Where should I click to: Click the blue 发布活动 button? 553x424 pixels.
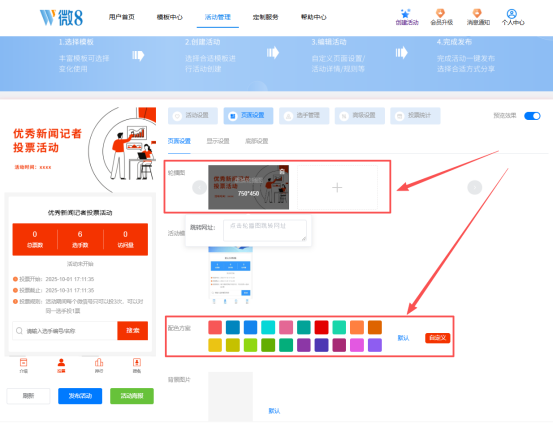tap(80, 396)
